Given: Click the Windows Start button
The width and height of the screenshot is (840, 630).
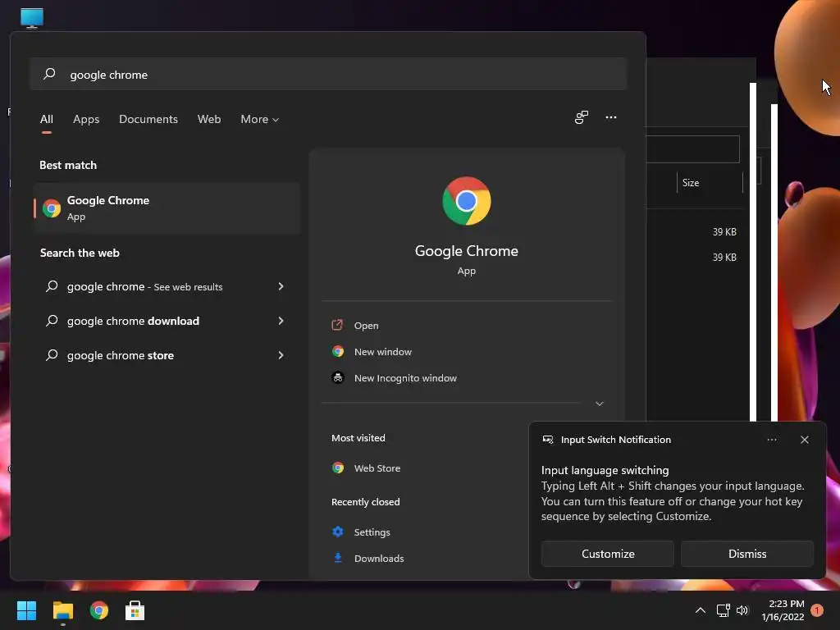Looking at the screenshot, I should point(26,610).
